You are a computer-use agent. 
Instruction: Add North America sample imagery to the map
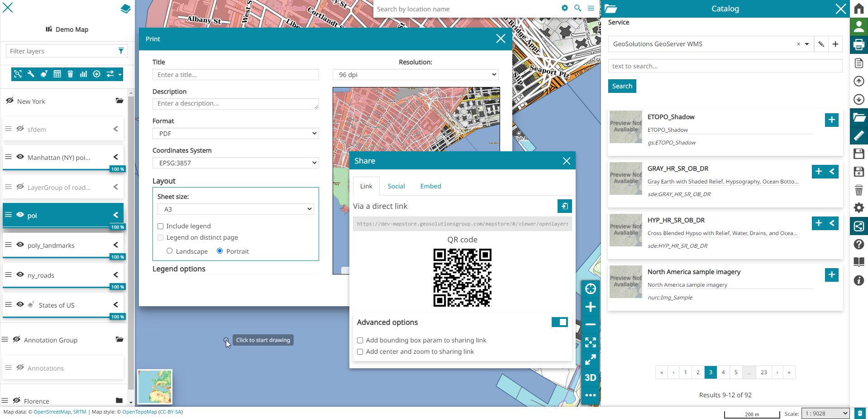pyautogui.click(x=831, y=275)
